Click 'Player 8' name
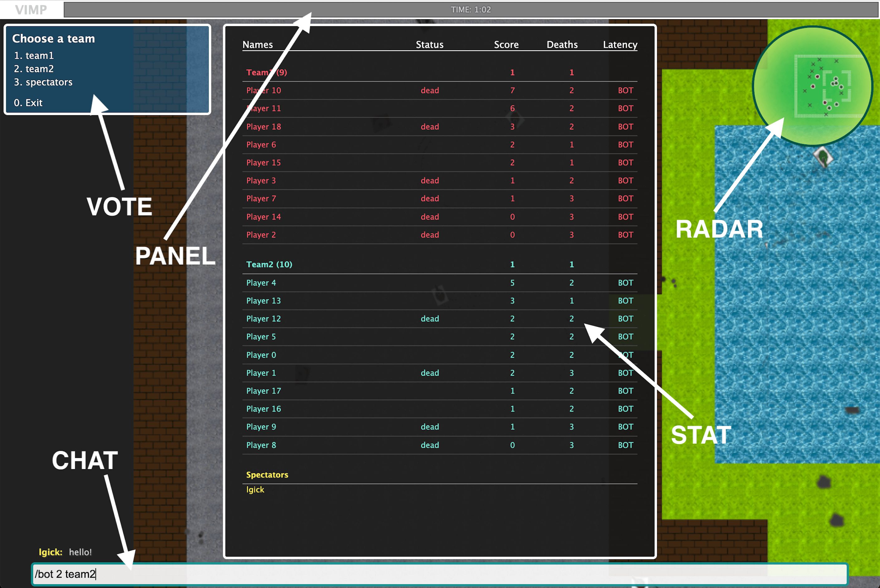 click(261, 445)
